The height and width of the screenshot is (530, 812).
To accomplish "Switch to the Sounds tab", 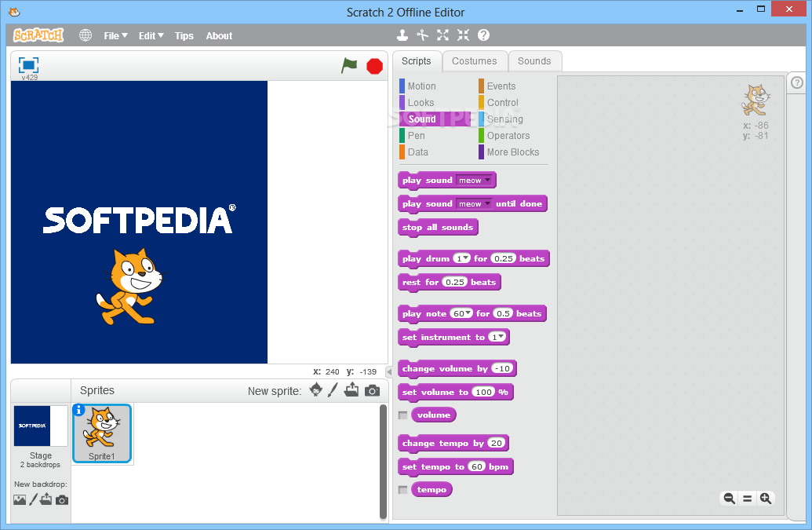I will tap(534, 61).
